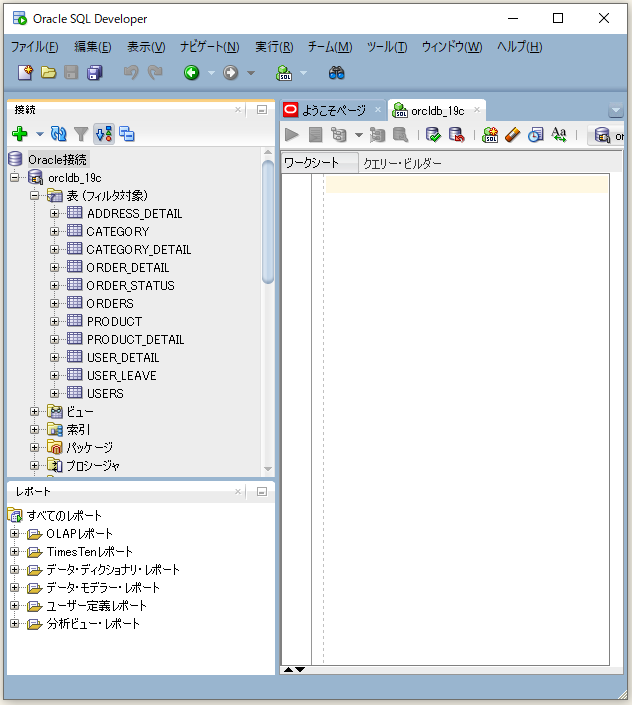The height and width of the screenshot is (705, 632).
Task: Expand the ユーザー定義レポート folder
Action: pos(15,606)
